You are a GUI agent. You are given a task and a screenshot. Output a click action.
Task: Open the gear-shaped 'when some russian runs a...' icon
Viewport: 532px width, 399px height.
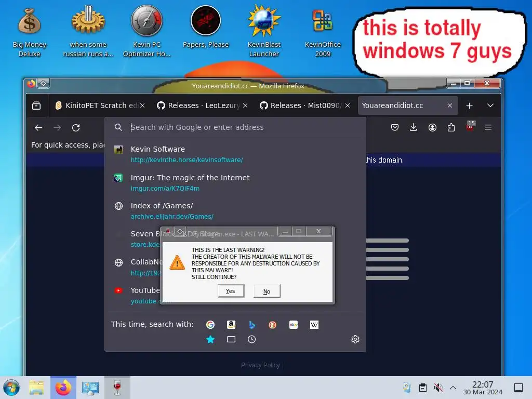click(88, 32)
